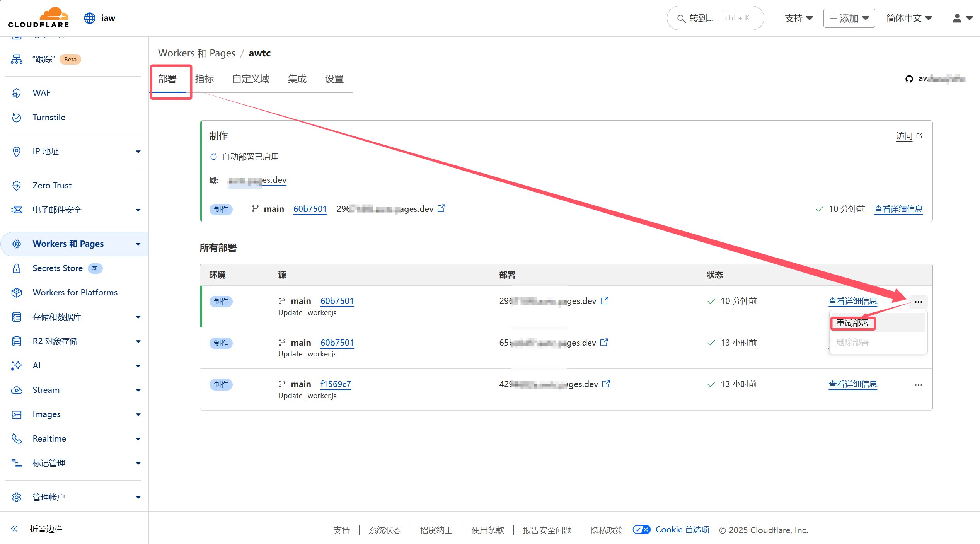The image size is (980, 544).
Task: Click the GitHub repository icon
Action: (x=909, y=79)
